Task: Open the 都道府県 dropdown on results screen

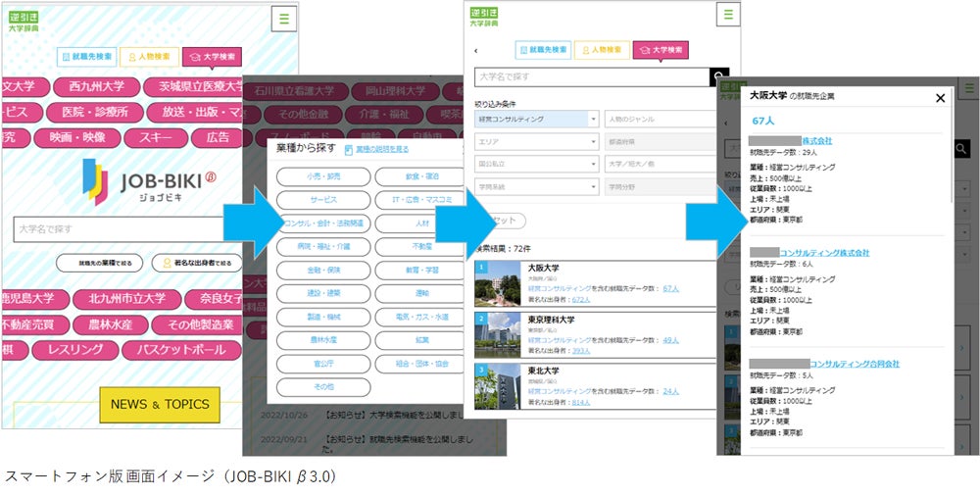Action: pos(660,141)
